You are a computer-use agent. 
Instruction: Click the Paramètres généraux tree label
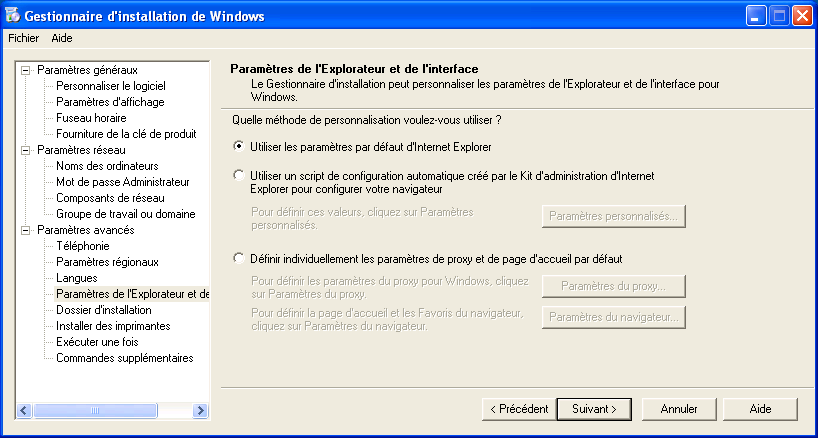(88, 70)
